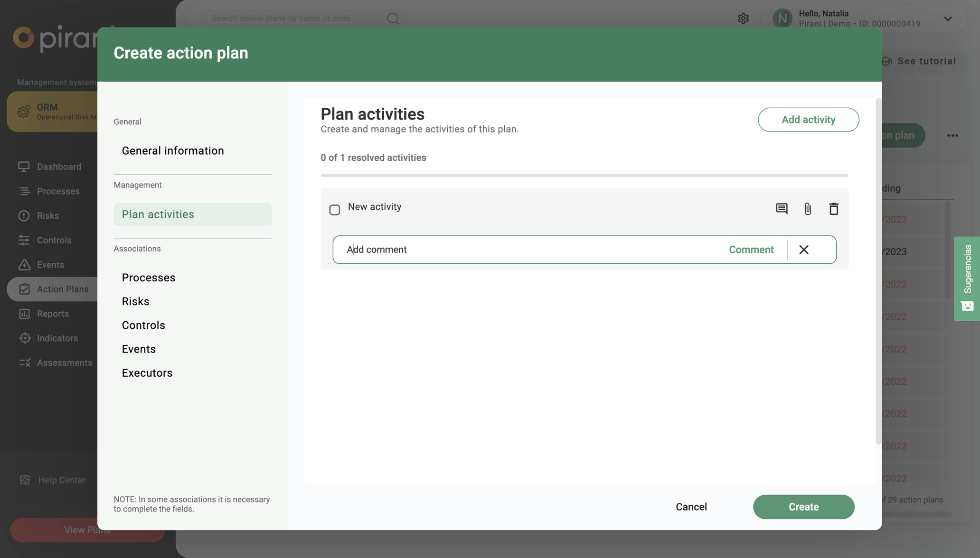Image resolution: width=980 pixels, height=558 pixels.
Task: Open the Sugerencias side panel
Action: (967, 278)
